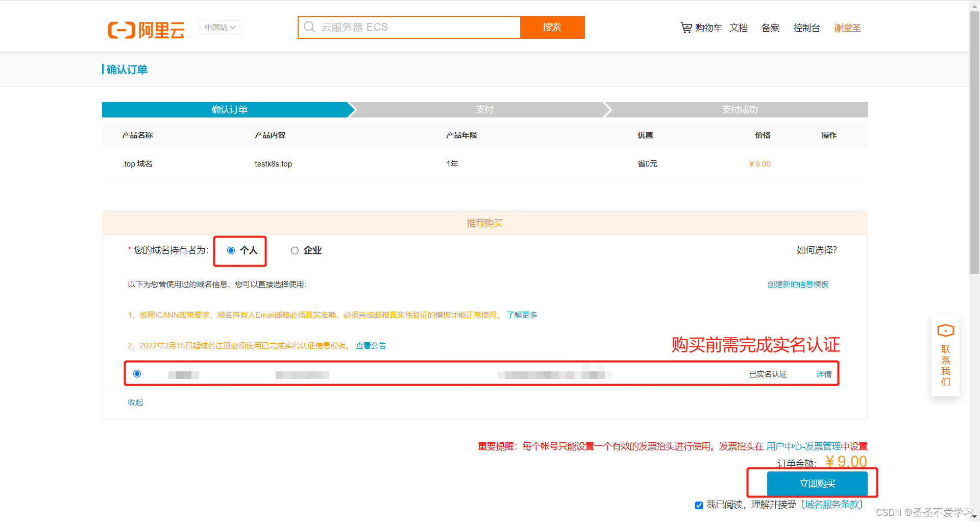Screen dimensions: 980x522
Task: Click 创建新的信息模板 link
Action: (798, 284)
